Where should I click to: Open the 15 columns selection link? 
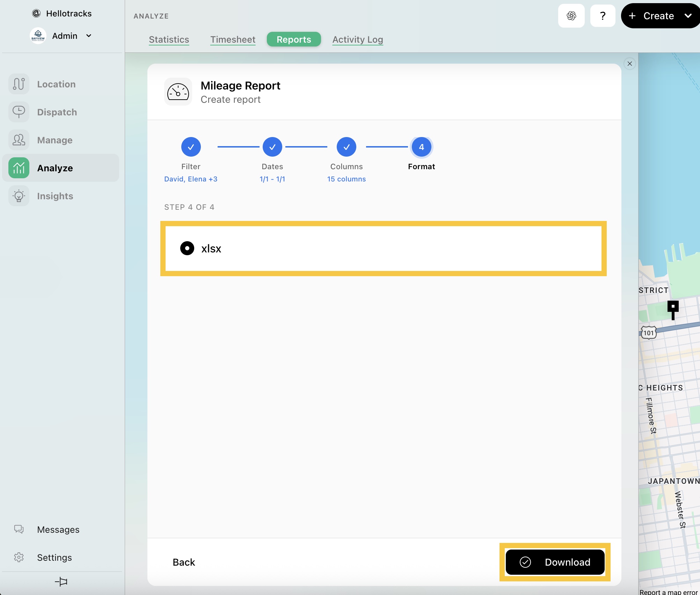click(x=346, y=179)
